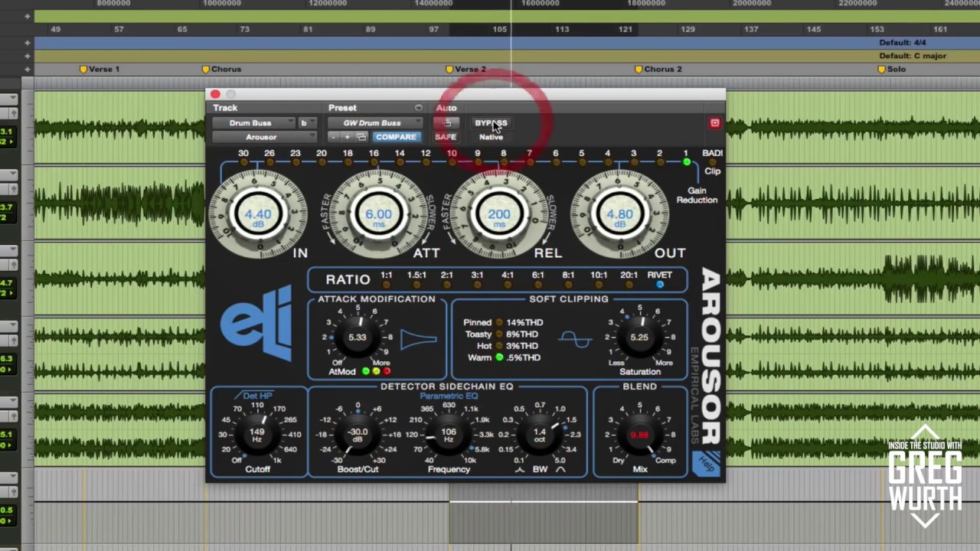
Task: Open the Arousor plug-in selector
Action: coord(264,137)
